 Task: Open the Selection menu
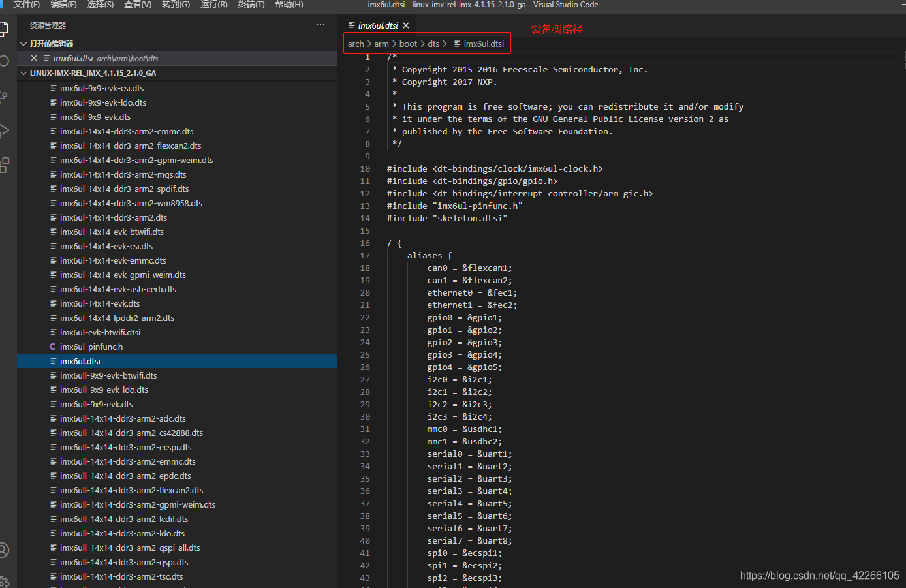[100, 5]
